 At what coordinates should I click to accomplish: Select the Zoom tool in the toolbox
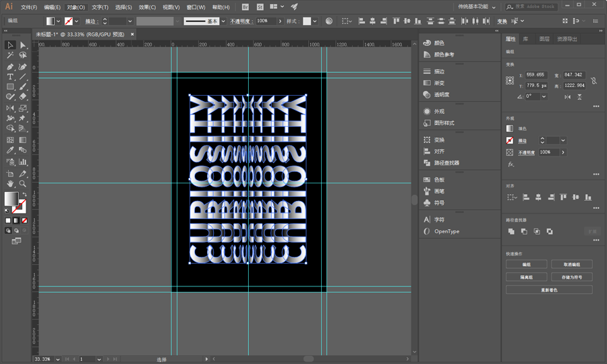pos(23,183)
